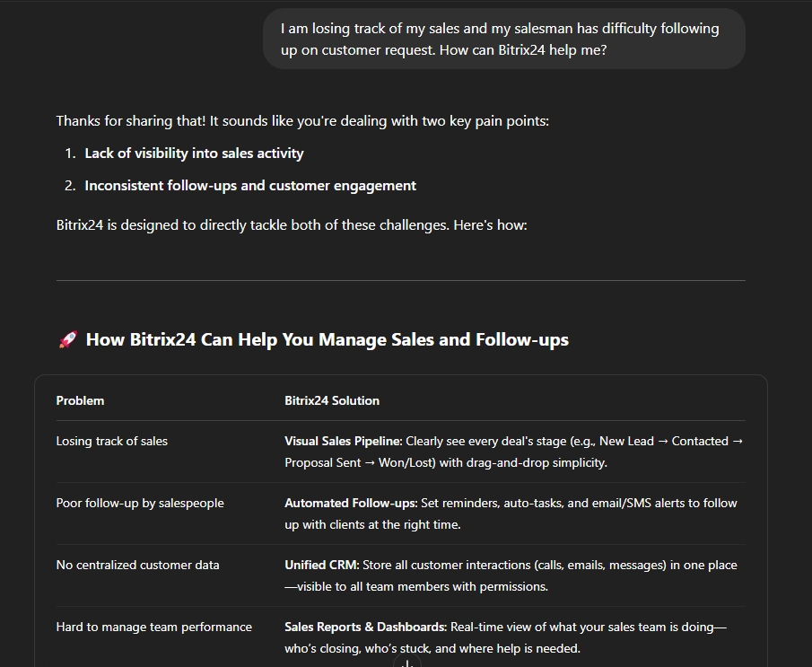Click the "Problem" column header
The height and width of the screenshot is (667, 812).
[x=80, y=400]
